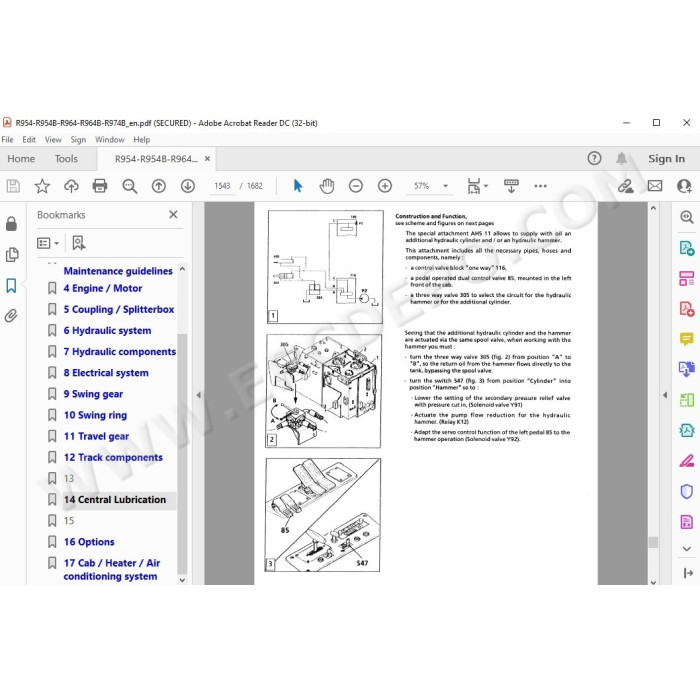This screenshot has width=700, height=700.
Task: Open the find text magnifier
Action: 129,186
